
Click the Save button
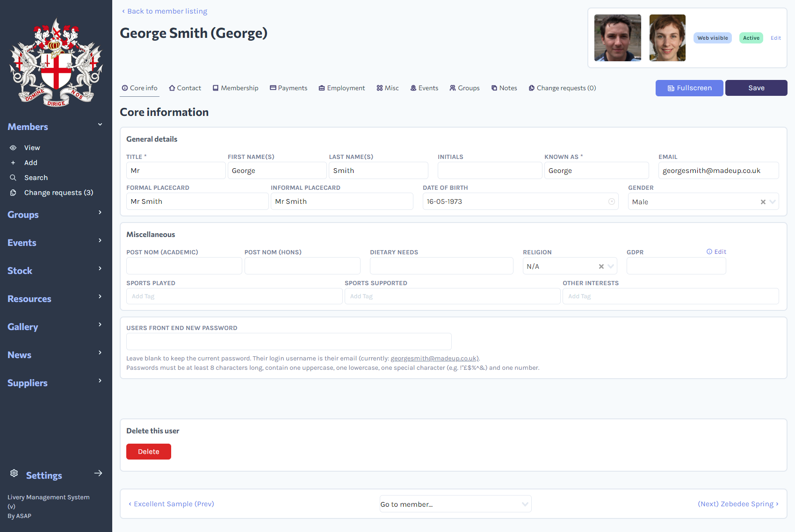click(756, 88)
